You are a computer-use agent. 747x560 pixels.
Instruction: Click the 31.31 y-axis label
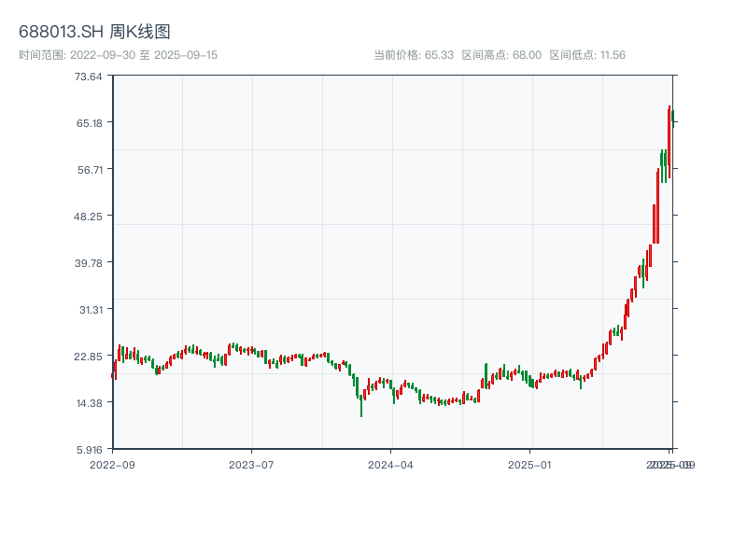(91, 310)
